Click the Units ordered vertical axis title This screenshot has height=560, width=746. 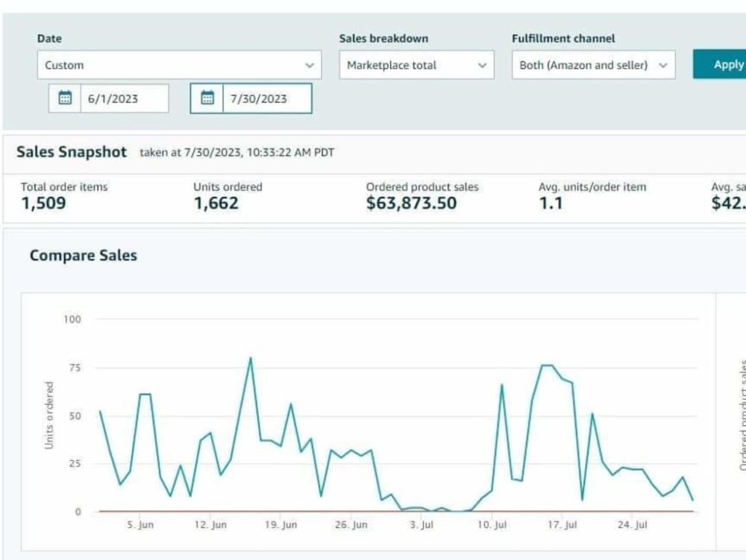[x=48, y=415]
